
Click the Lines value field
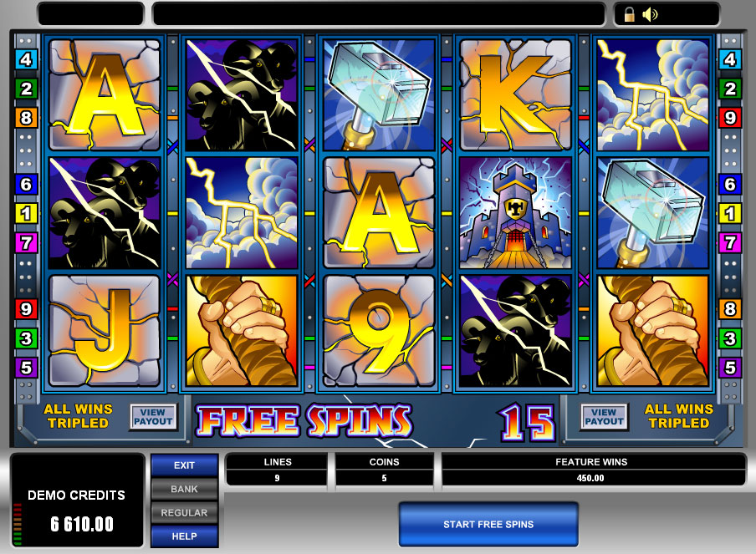click(x=278, y=478)
